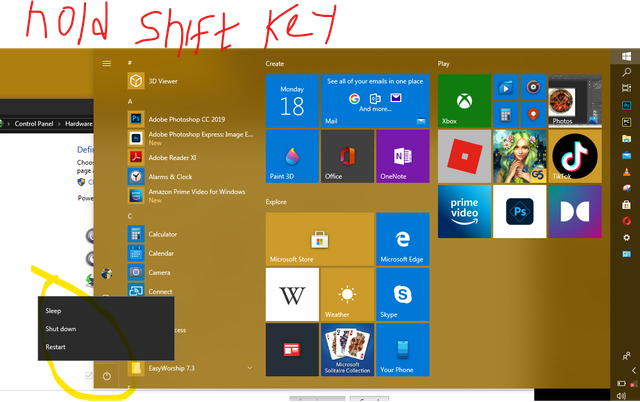
Task: Open the Calendar app list entry
Action: coord(191,253)
